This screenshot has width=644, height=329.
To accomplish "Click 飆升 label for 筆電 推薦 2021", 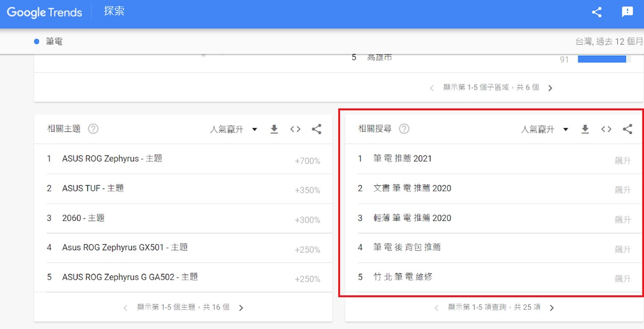I will coord(623,161).
